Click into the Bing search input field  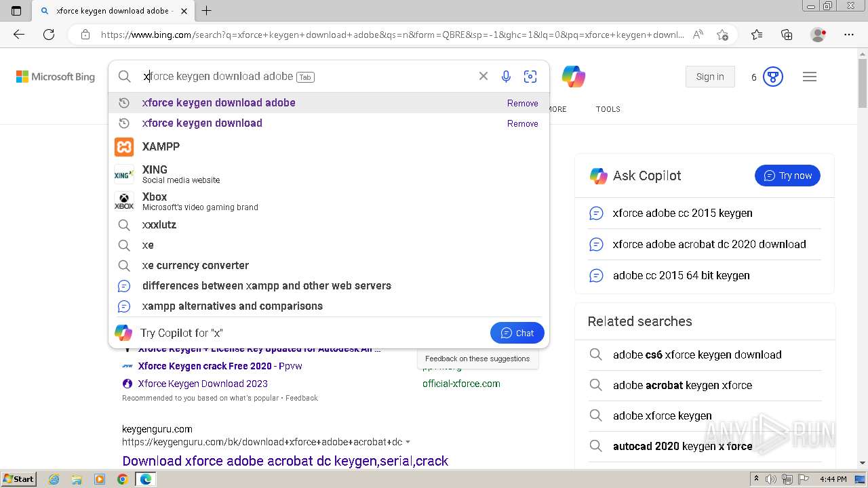pyautogui.click(x=309, y=77)
